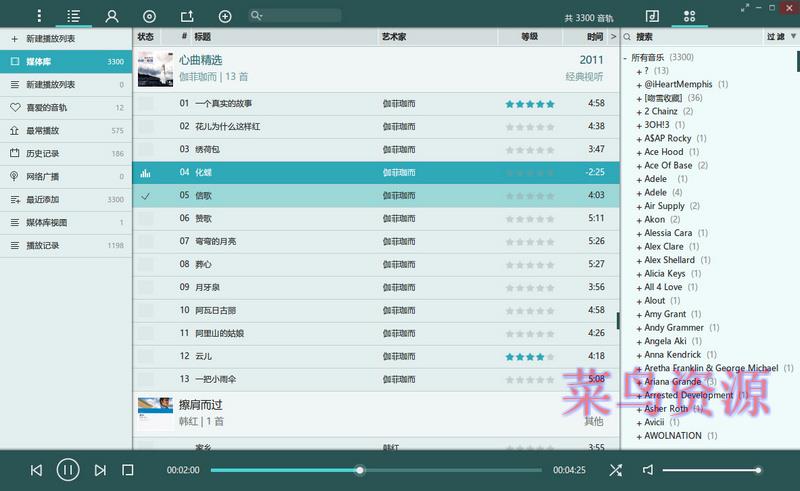Pause the current playback
800x491 pixels.
tap(68, 470)
